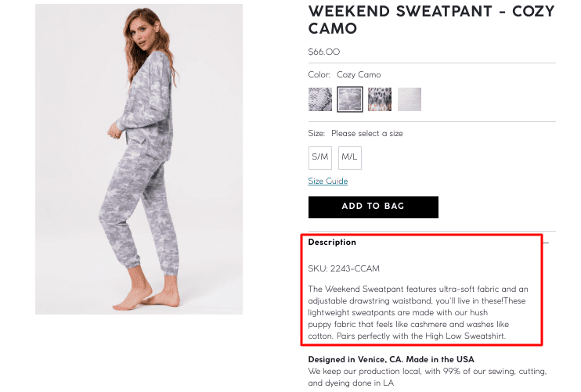Click the Please select a size label
Viewport: 581px width, 392px height.
[366, 134]
